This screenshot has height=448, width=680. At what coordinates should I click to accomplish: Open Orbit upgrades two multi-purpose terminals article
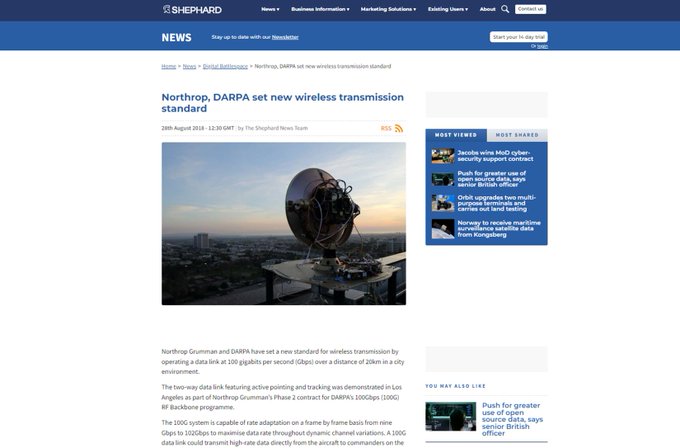(x=497, y=203)
